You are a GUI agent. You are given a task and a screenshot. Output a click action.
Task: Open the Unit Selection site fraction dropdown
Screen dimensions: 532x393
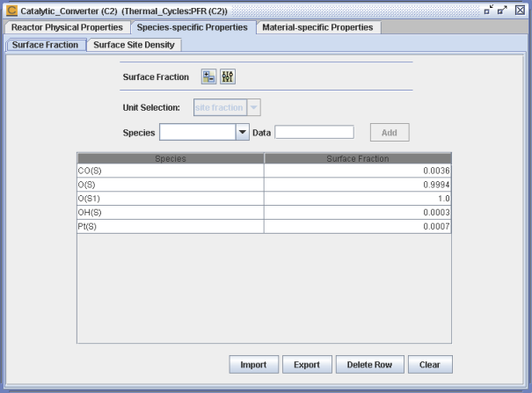227,107
